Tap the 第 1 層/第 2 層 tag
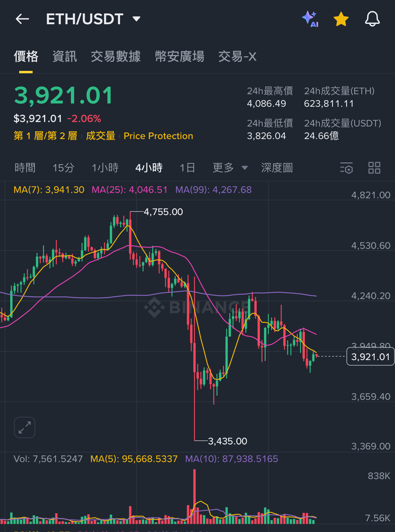Image resolution: width=395 pixels, height=532 pixels. [45, 136]
